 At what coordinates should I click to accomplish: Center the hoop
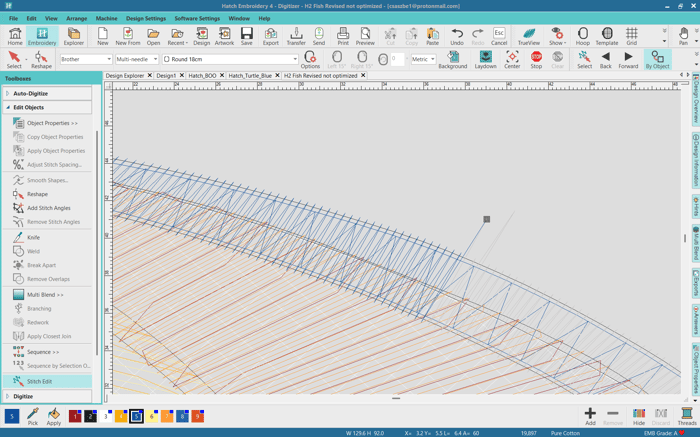512,59
